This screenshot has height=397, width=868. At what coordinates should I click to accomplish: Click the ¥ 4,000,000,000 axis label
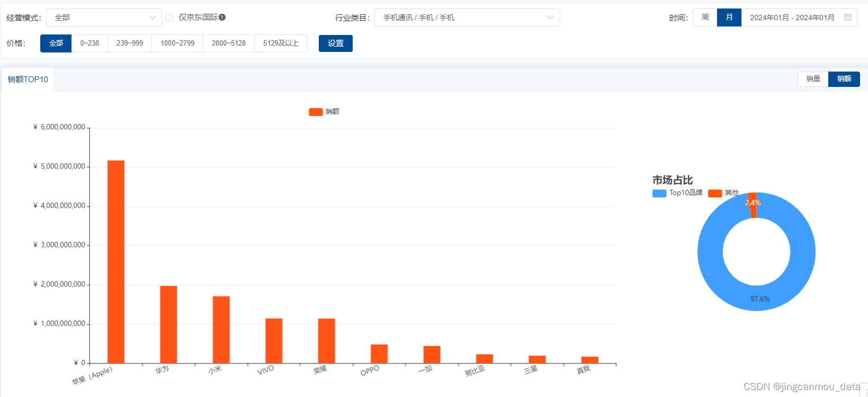tap(59, 206)
